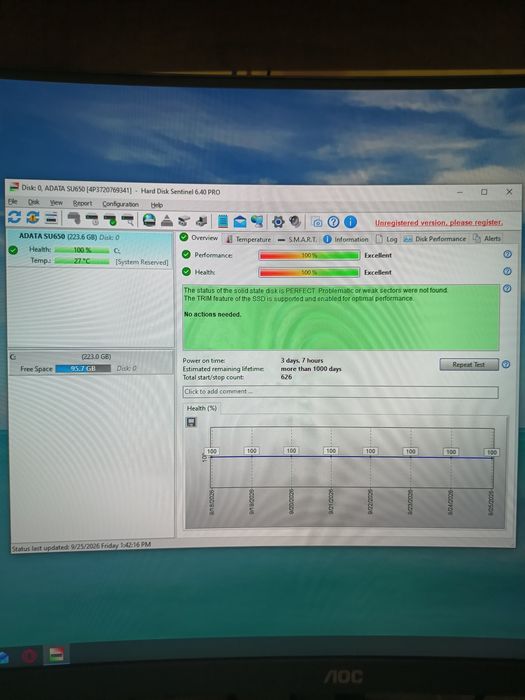Open the blue notebook report icon
The image size is (525, 700).
click(x=222, y=221)
